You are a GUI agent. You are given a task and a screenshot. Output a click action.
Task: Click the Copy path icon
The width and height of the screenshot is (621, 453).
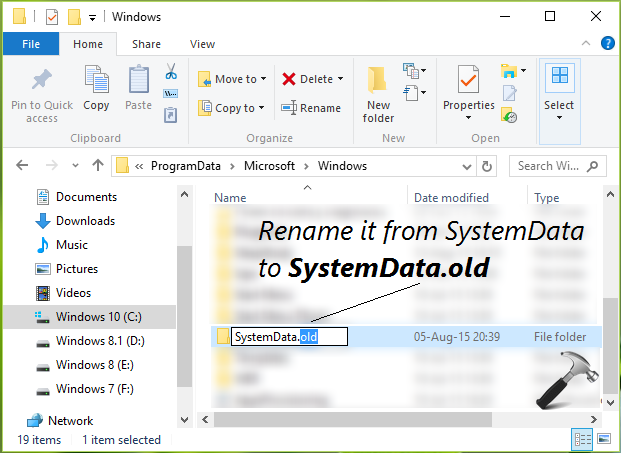(171, 94)
